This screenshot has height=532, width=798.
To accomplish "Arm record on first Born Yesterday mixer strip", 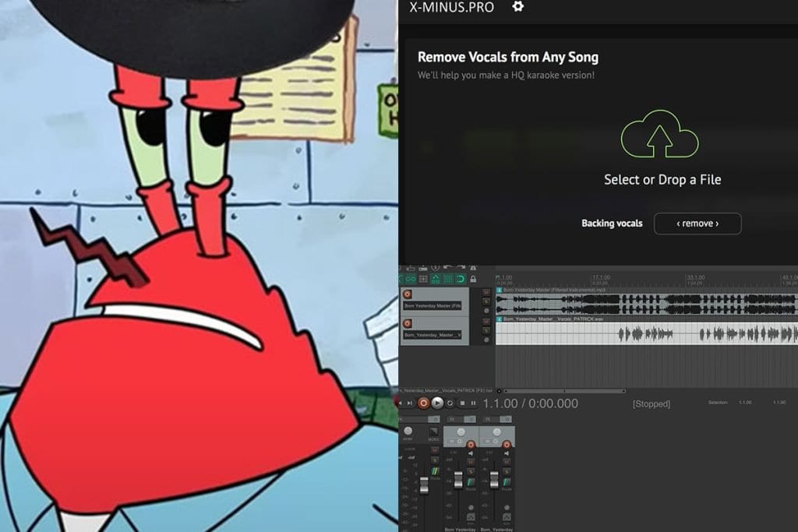I will tap(471, 445).
